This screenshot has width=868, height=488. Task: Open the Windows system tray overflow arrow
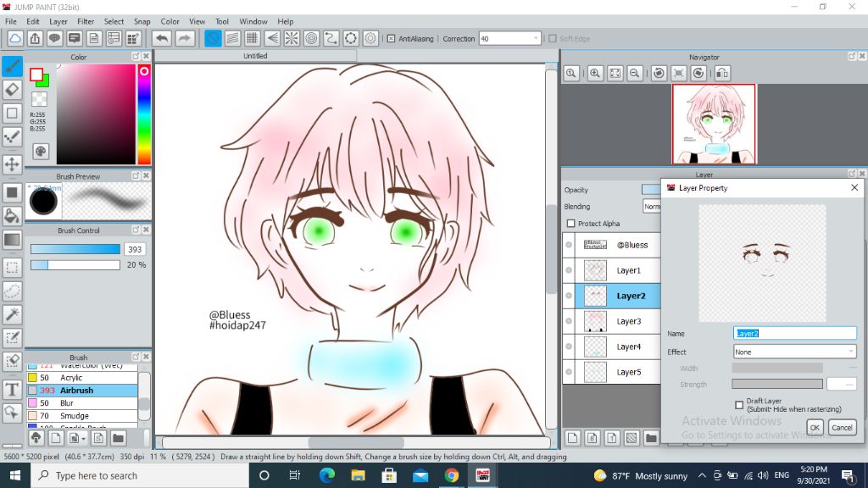702,475
